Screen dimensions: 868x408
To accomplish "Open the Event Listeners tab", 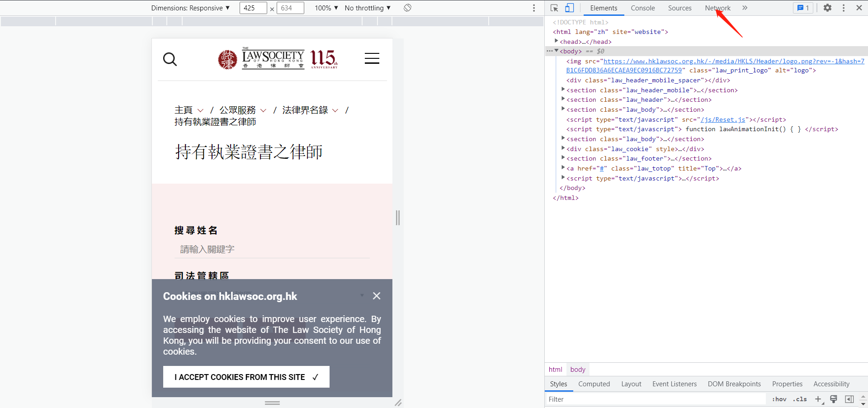I will pyautogui.click(x=675, y=384).
